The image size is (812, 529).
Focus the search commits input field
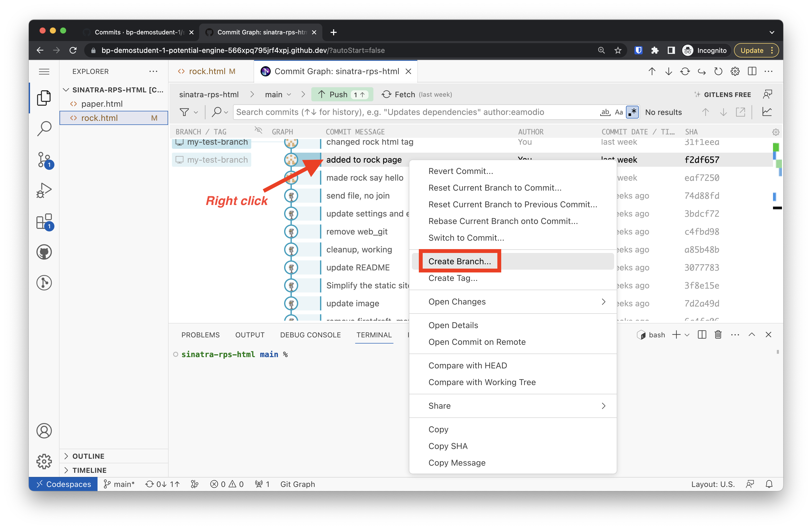point(417,112)
